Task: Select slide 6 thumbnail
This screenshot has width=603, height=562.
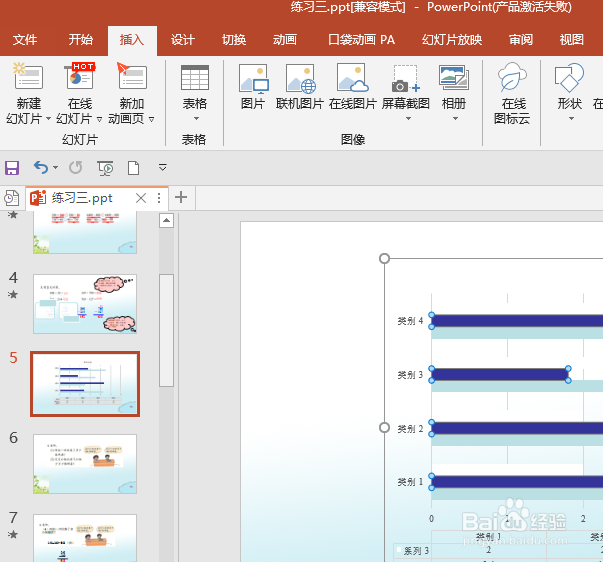Action: click(x=85, y=464)
